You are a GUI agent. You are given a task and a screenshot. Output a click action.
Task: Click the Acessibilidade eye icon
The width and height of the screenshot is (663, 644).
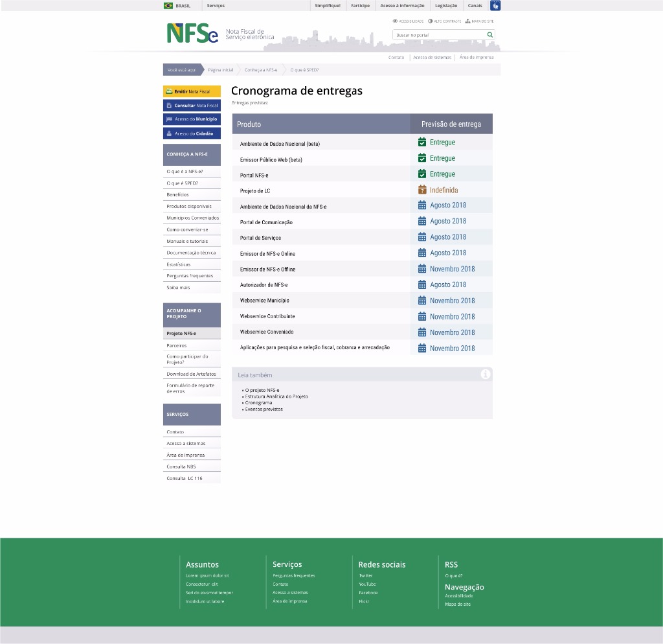coord(395,21)
